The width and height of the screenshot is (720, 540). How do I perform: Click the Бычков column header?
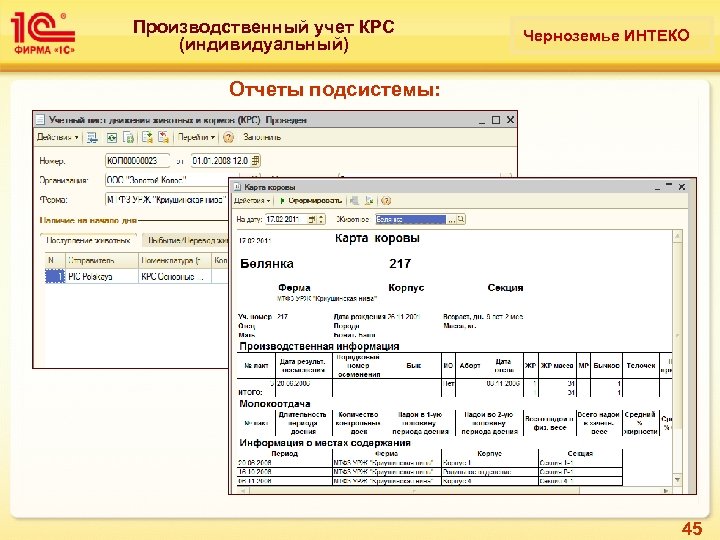click(x=607, y=366)
